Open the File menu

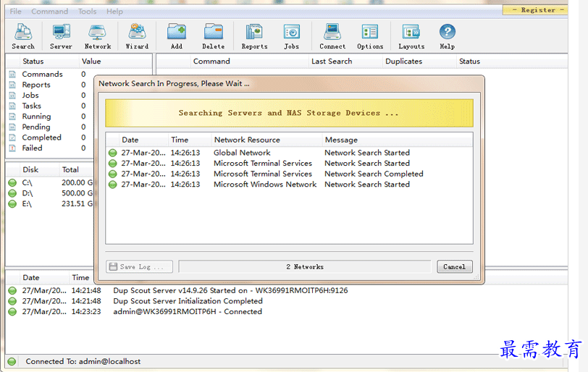point(15,12)
